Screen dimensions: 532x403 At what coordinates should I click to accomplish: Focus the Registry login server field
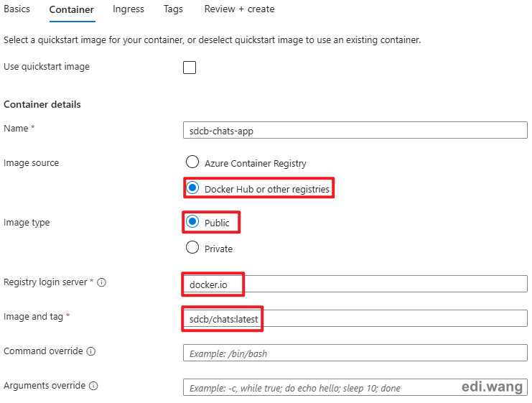point(355,284)
